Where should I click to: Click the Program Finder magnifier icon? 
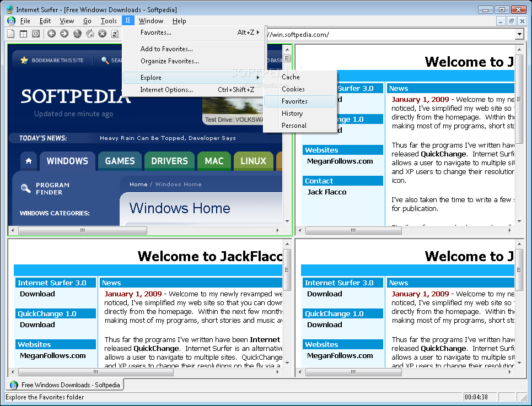pyautogui.click(x=26, y=188)
